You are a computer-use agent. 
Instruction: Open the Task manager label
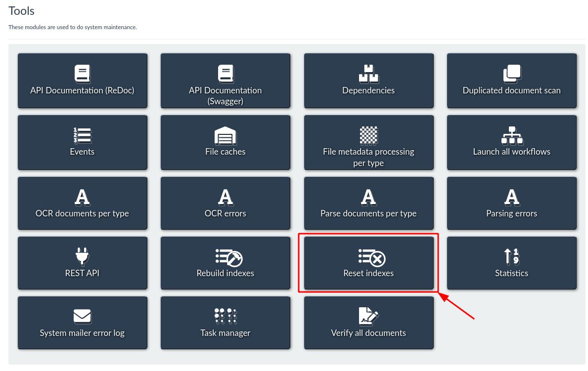(226, 333)
